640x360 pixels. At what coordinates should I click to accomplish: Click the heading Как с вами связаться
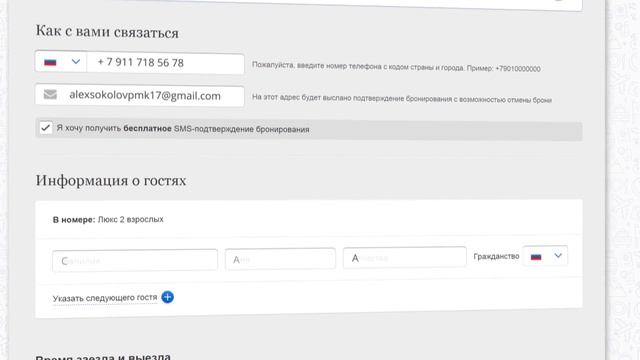tap(107, 32)
